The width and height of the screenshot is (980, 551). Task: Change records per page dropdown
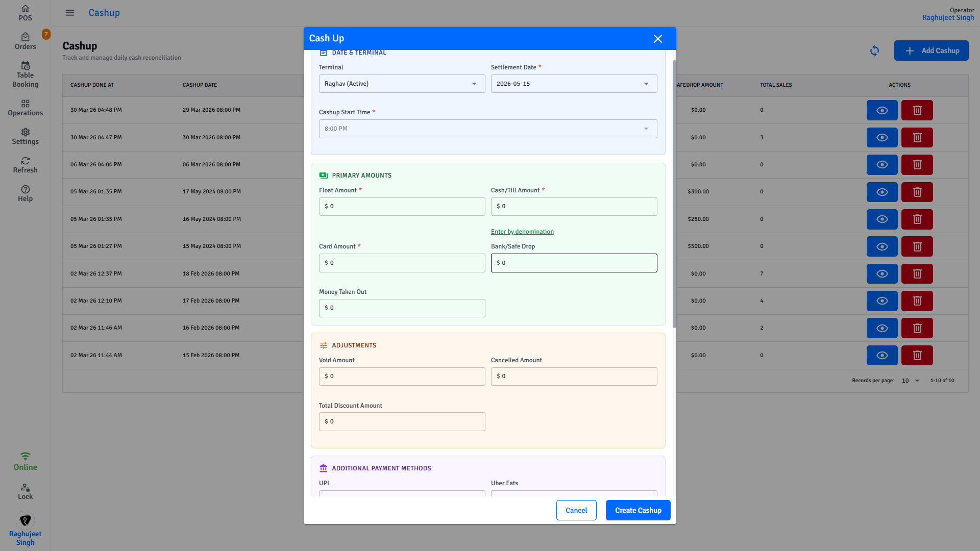pos(910,381)
